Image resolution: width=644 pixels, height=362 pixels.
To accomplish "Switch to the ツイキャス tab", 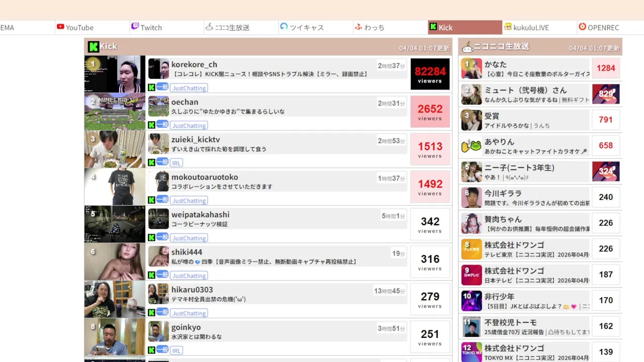I will [x=315, y=27].
